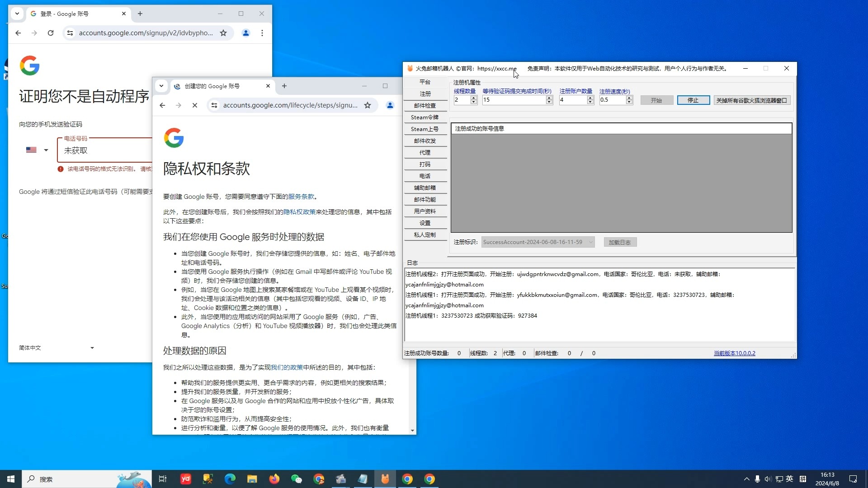
Task: Click the 火兔邮箱机器人 title bar icon
Action: tap(410, 69)
